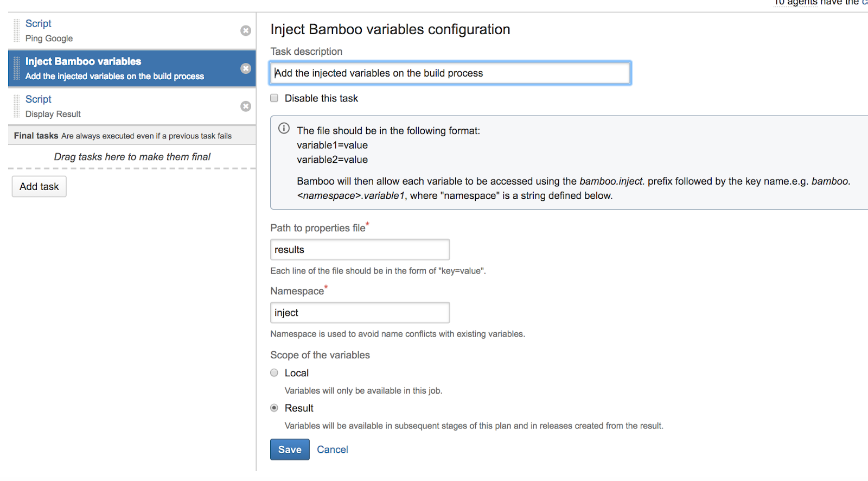Image resolution: width=868 pixels, height=481 pixels.
Task: Remove the Ping Google script task
Action: 246,30
